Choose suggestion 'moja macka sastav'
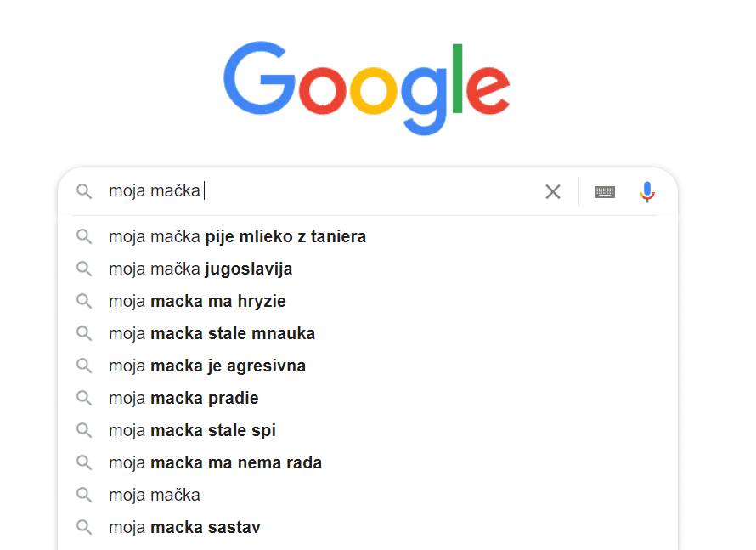Image resolution: width=756 pixels, height=550 pixels. [368, 527]
